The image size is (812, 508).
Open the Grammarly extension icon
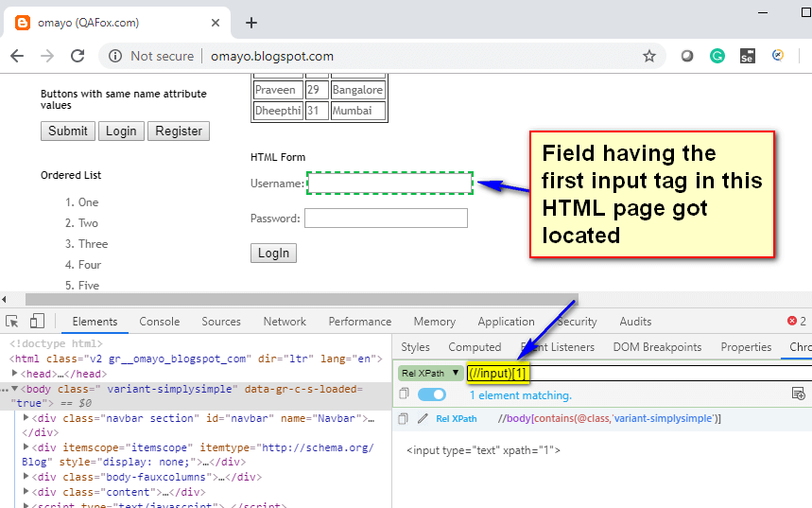[x=717, y=56]
